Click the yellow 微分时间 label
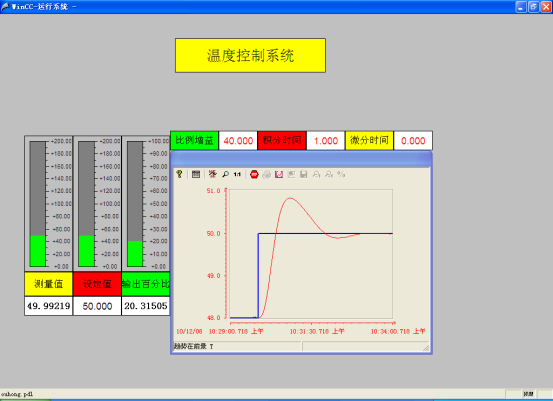This screenshot has height=401, width=553. click(369, 140)
